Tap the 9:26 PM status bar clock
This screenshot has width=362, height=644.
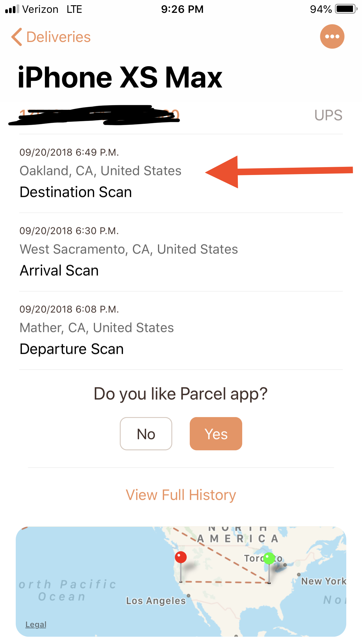point(182,9)
